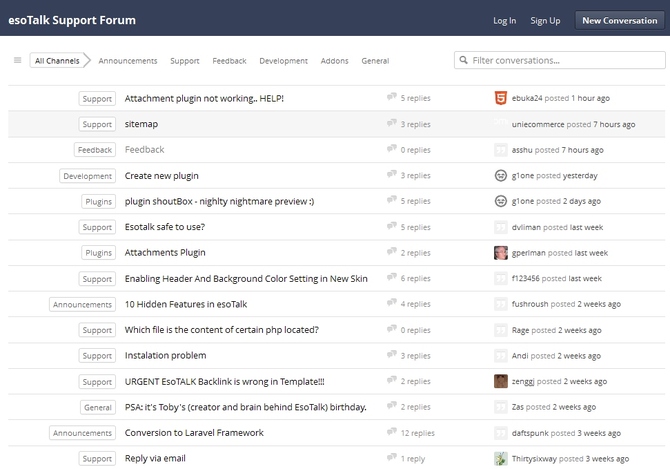Open 'Which file is the content' thread

[x=222, y=330]
